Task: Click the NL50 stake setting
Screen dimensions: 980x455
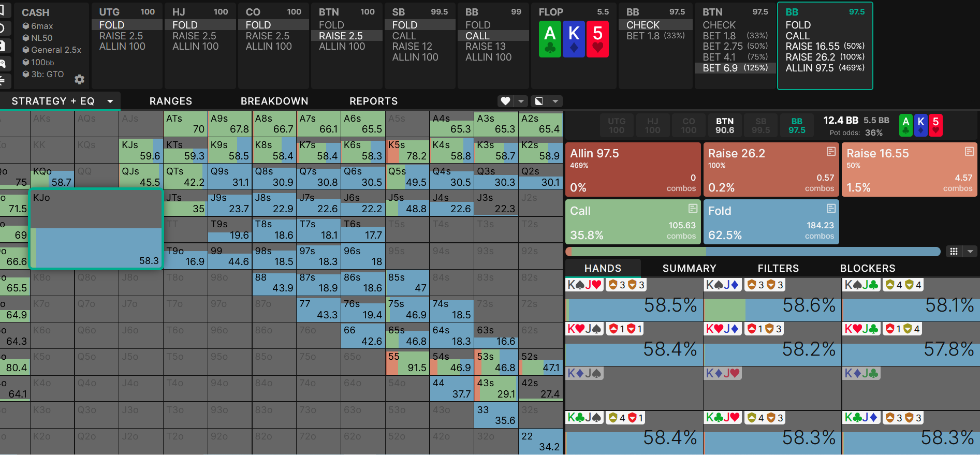Action: 38,38
